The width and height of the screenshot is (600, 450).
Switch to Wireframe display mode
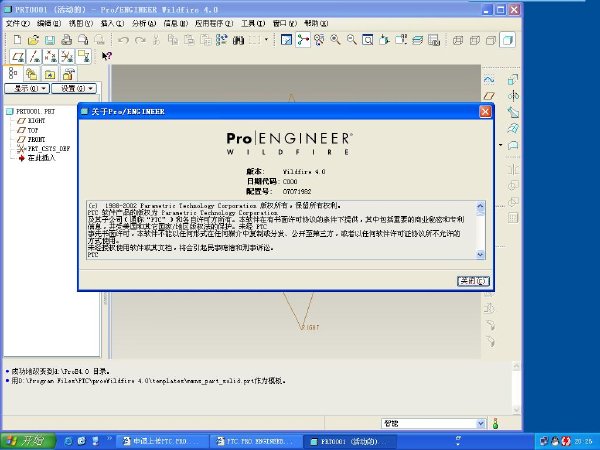pos(458,40)
